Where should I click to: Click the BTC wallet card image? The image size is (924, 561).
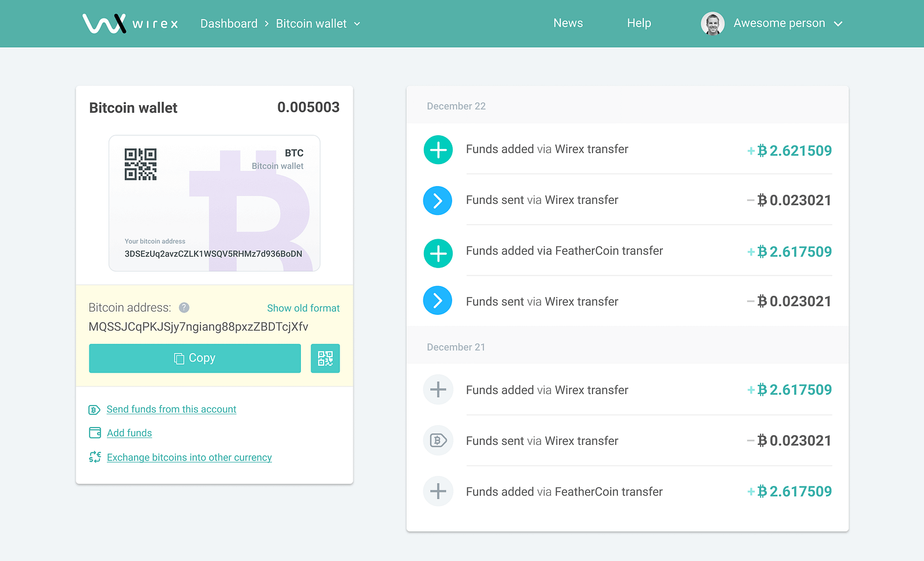click(214, 203)
